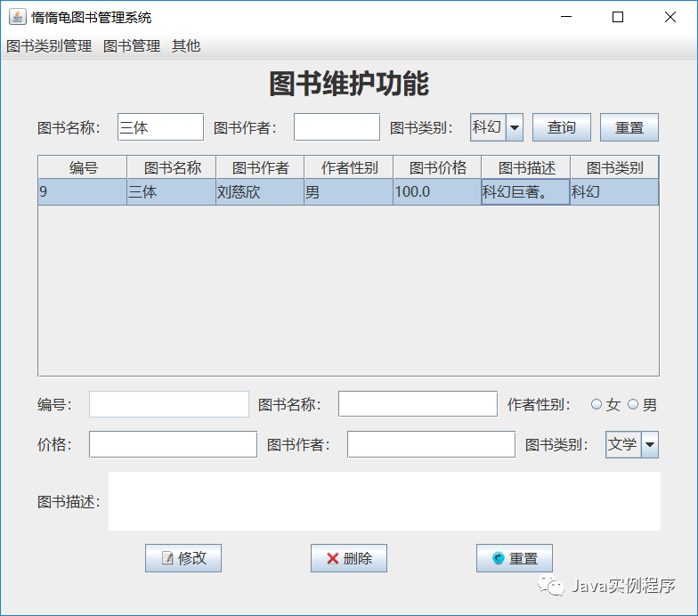Select the 科幻 category cell in table row
Image resolution: width=698 pixels, height=616 pixels.
pos(614,192)
